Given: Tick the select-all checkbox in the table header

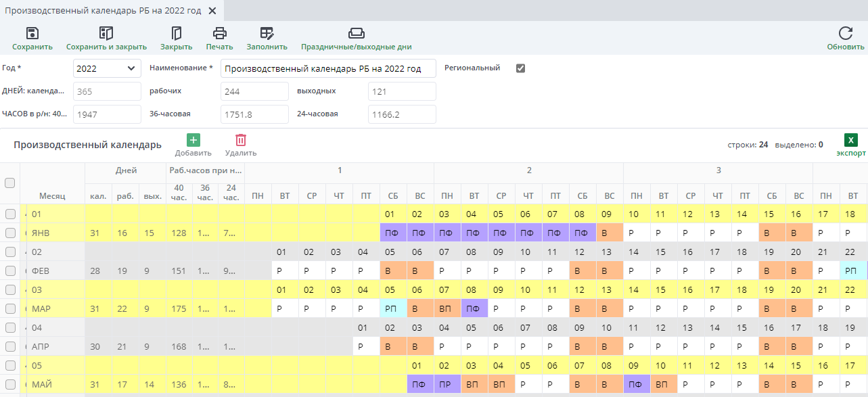Looking at the screenshot, I should (x=9, y=183).
